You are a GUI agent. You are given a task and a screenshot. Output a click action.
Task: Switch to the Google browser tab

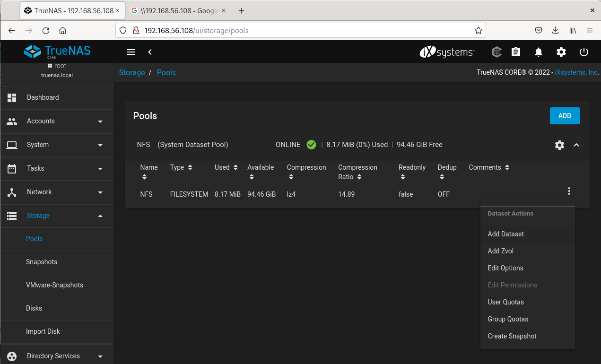(x=178, y=10)
